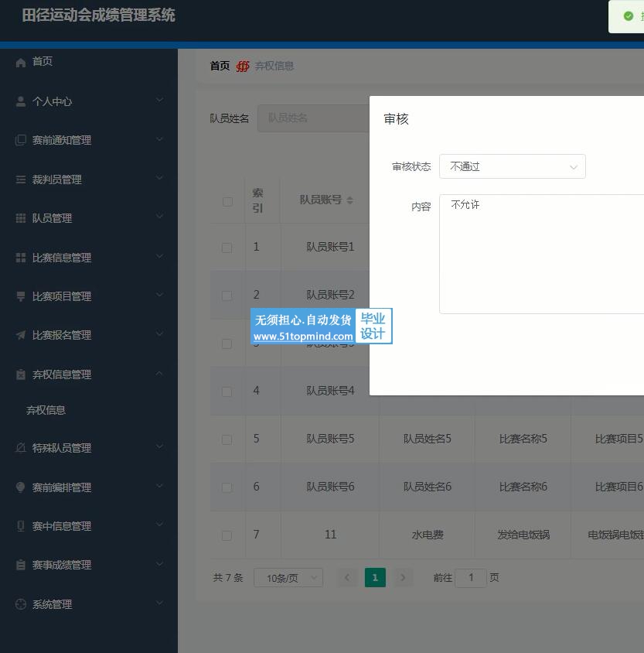Click the cell 队员姓名5
The image size is (644, 653).
pos(428,439)
